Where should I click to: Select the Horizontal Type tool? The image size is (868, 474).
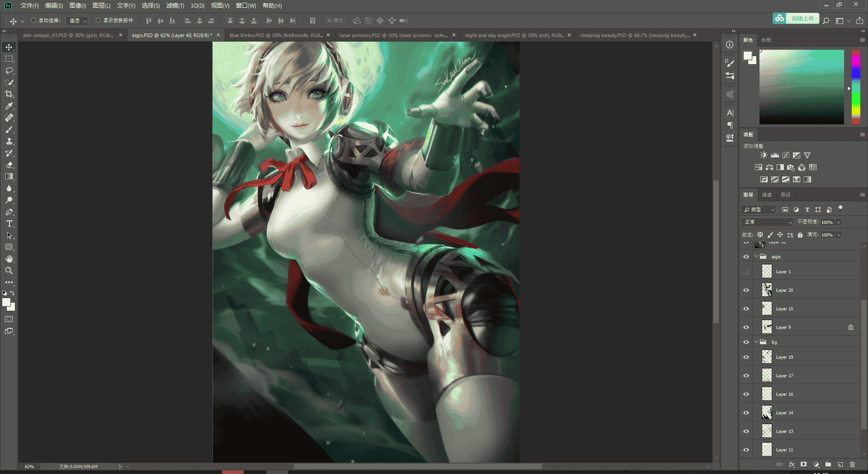click(x=9, y=224)
